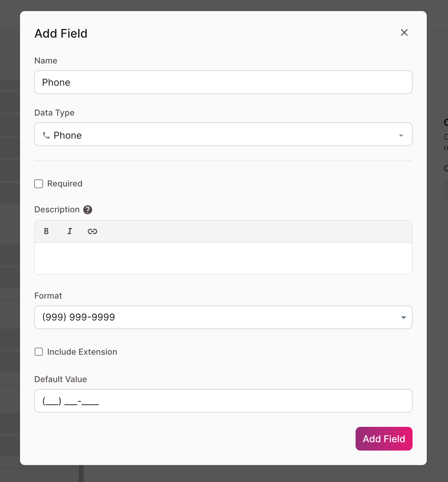Insert a link in the Description editor
448x482 pixels.
tap(92, 231)
